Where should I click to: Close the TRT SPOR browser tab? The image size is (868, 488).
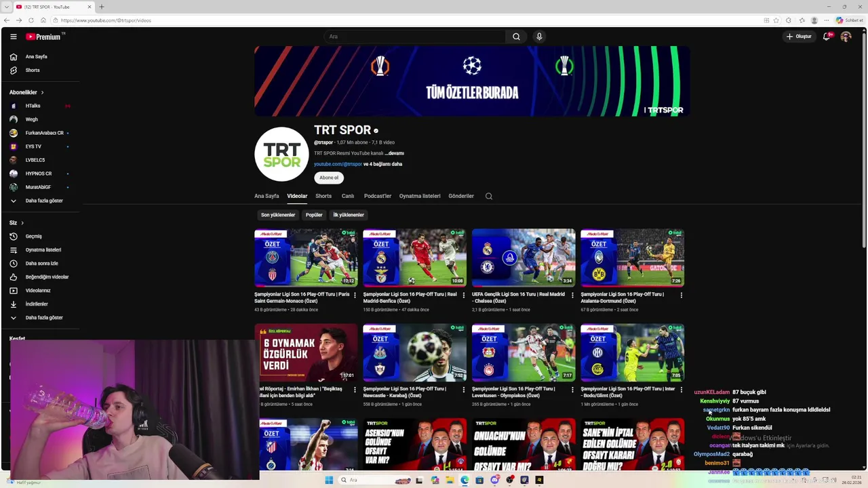[90, 7]
